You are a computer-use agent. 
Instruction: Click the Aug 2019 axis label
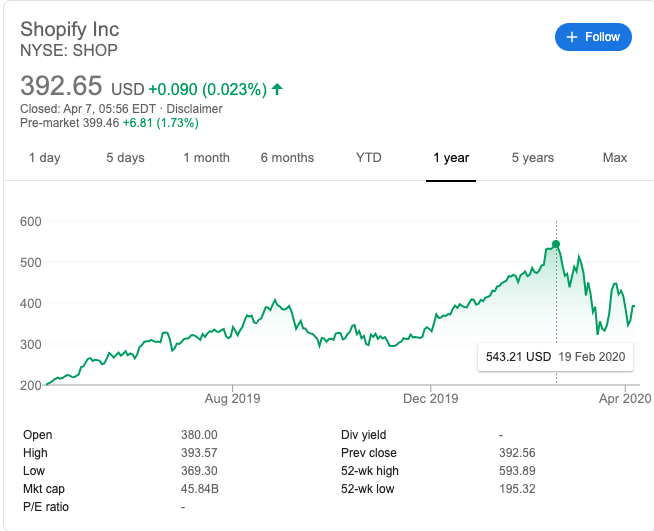tap(232, 399)
